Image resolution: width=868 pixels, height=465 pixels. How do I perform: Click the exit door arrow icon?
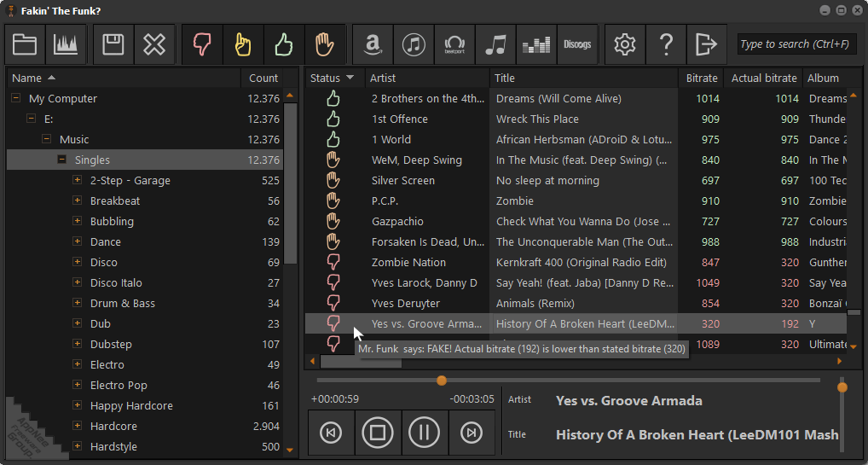tap(707, 44)
